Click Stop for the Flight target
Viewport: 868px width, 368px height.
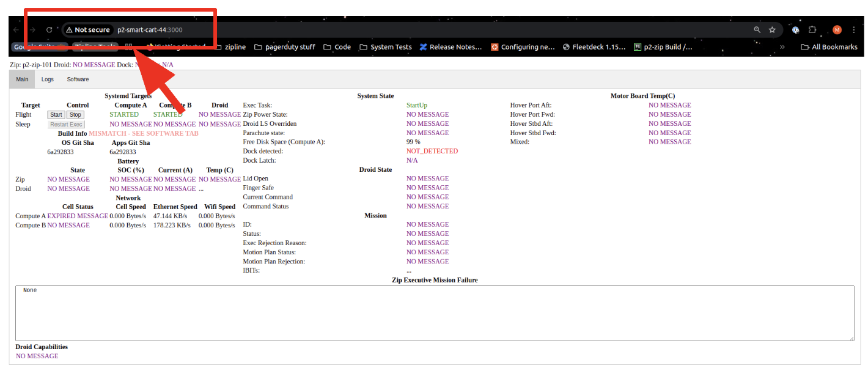click(75, 115)
